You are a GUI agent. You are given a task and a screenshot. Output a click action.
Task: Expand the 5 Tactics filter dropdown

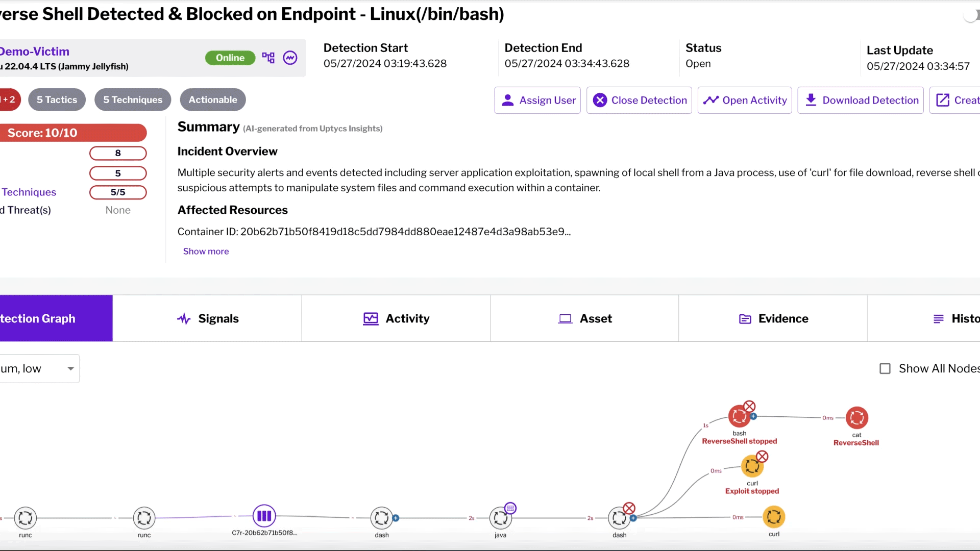tap(57, 99)
